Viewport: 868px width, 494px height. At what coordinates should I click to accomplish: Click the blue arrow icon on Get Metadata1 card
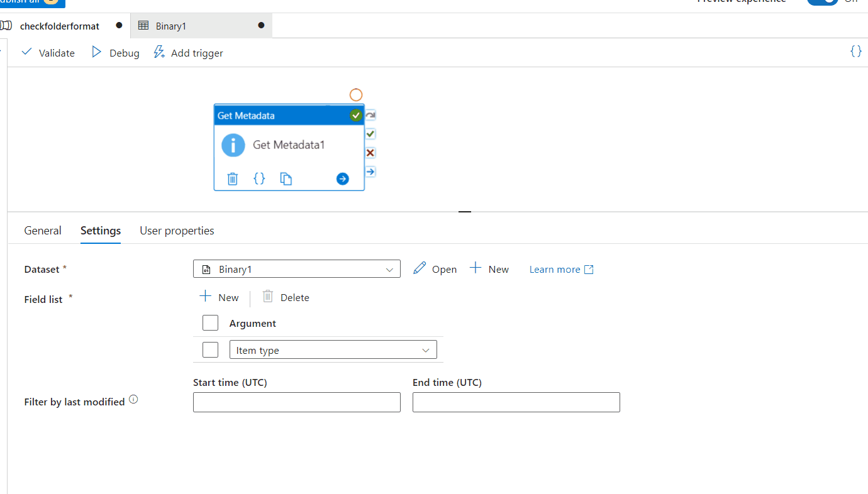(x=343, y=178)
